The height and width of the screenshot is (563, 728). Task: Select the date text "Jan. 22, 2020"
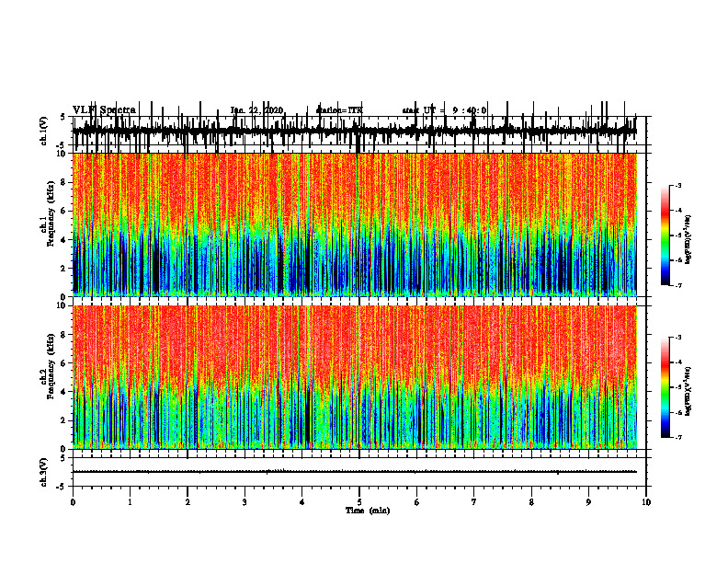coord(256,110)
